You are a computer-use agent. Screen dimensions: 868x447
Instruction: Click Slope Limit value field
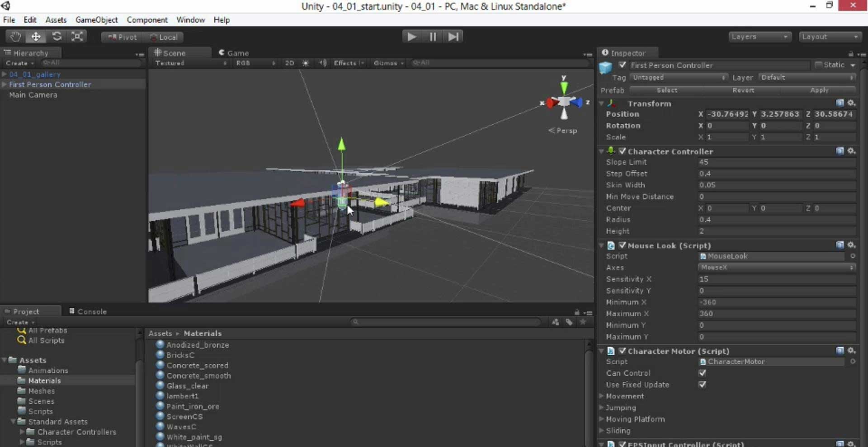777,162
